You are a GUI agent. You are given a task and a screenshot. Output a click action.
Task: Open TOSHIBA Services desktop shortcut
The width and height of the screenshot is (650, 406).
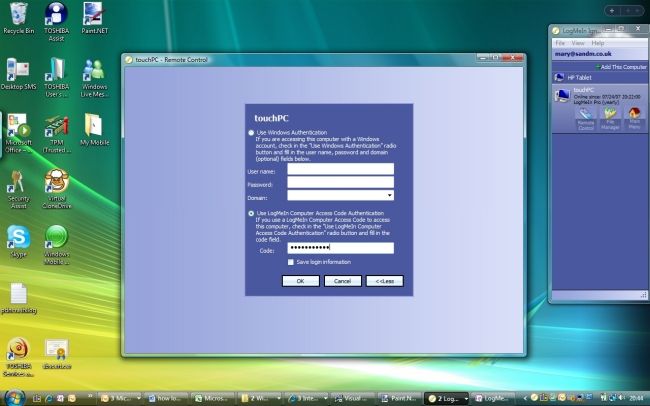tap(18, 357)
